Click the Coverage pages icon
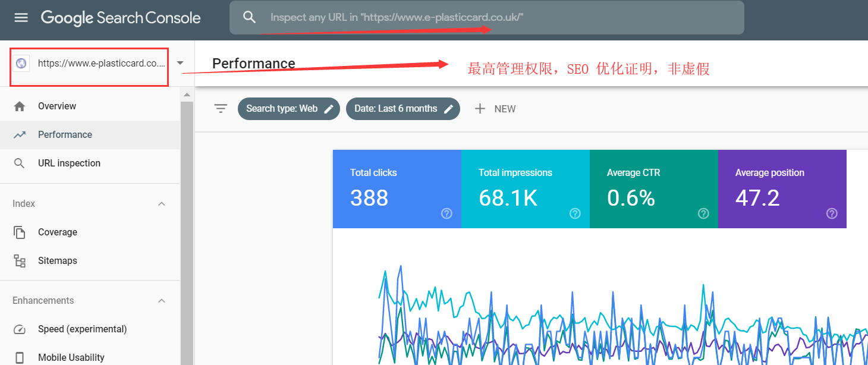The image size is (868, 365). (20, 232)
